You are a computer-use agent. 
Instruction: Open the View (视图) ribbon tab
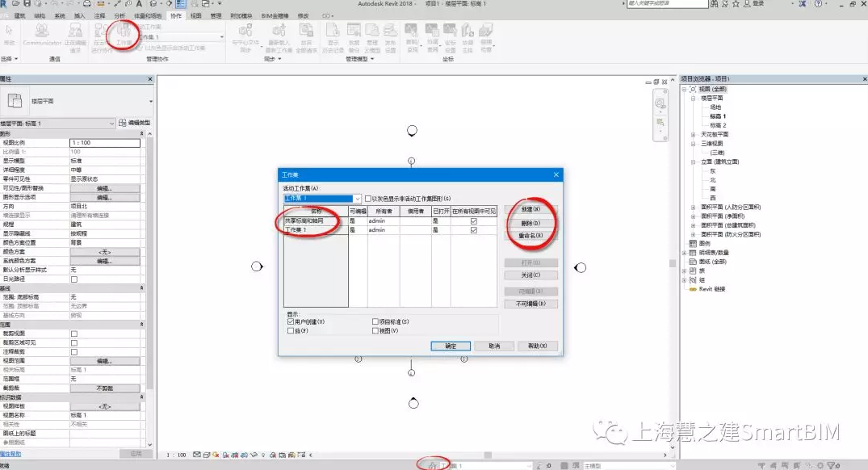pyautogui.click(x=196, y=16)
